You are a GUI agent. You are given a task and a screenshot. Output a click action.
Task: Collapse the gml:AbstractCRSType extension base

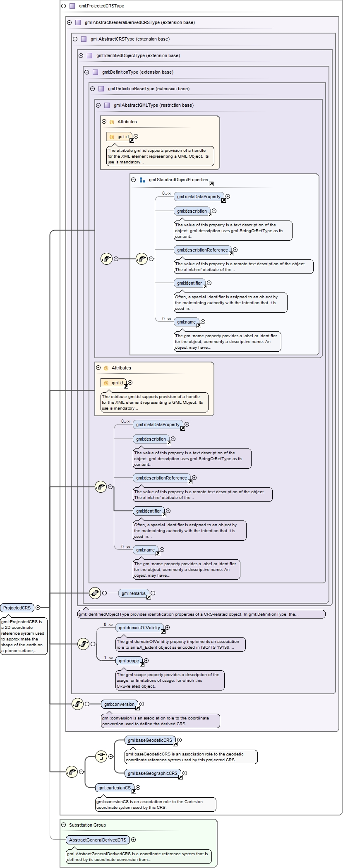click(75, 39)
